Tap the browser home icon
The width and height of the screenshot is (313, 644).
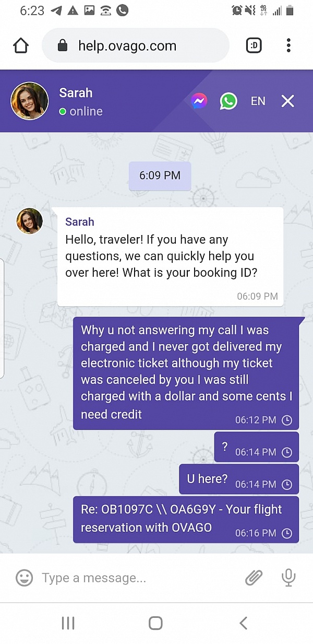coord(21,45)
